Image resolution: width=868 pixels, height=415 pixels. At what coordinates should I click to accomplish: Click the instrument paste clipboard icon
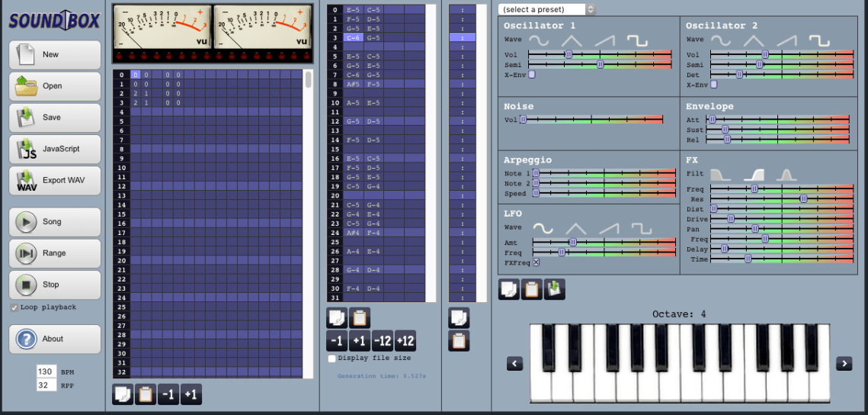coord(532,290)
